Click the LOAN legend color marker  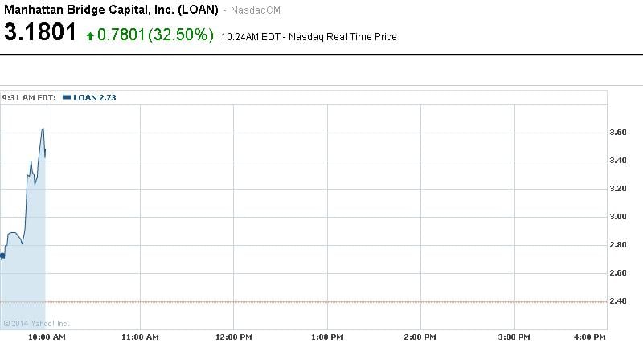click(x=66, y=96)
